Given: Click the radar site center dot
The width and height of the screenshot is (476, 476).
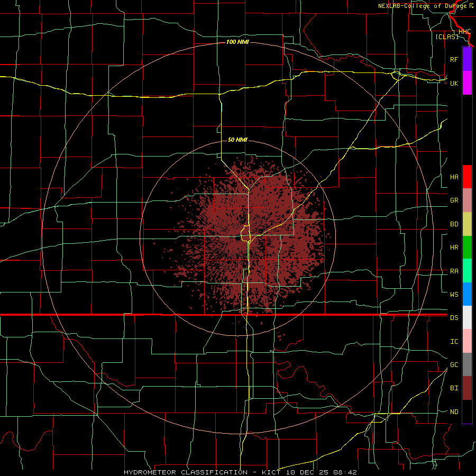Looking at the screenshot, I should [237, 239].
